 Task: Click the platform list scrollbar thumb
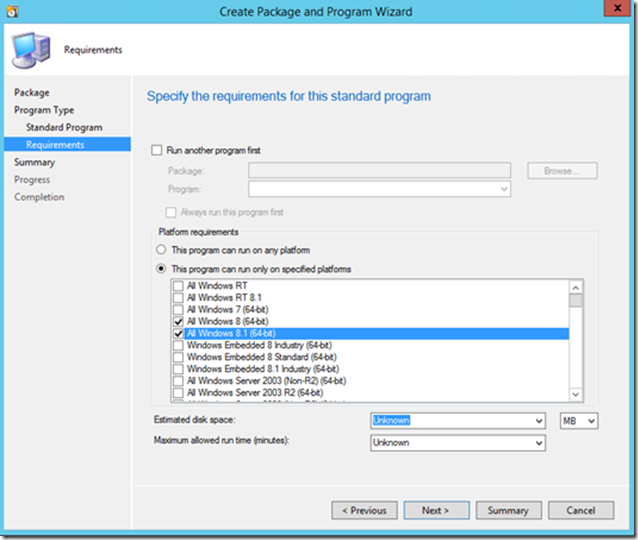(575, 301)
